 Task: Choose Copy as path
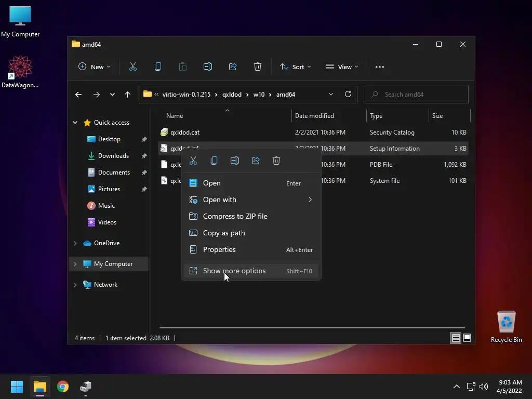coord(251,233)
